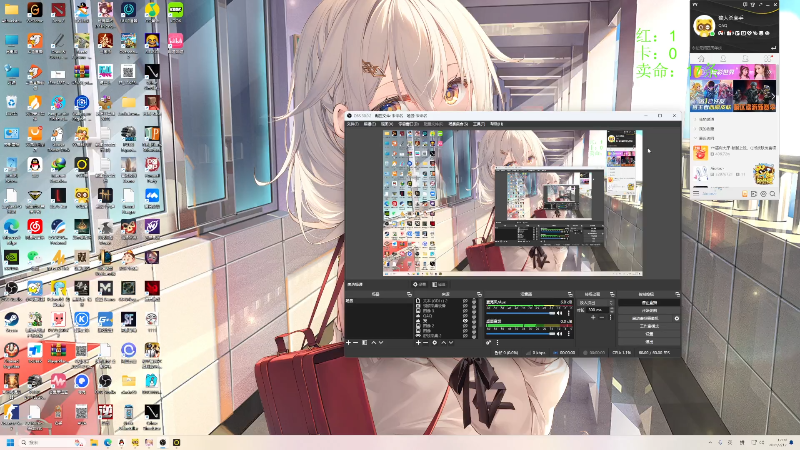Switch to the home tab in YY window
The height and width of the screenshot is (450, 800).
coord(701,59)
